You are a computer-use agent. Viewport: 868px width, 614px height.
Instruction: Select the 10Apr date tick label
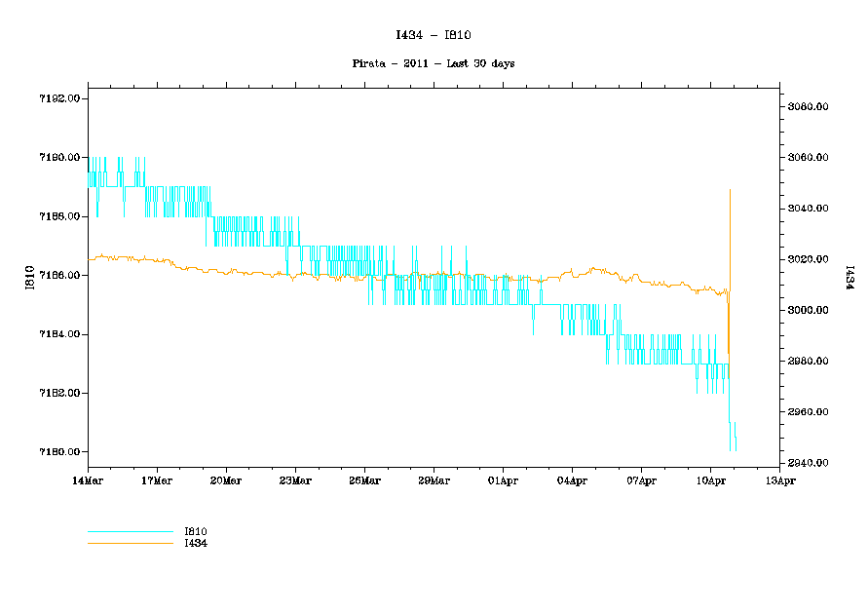pos(710,480)
